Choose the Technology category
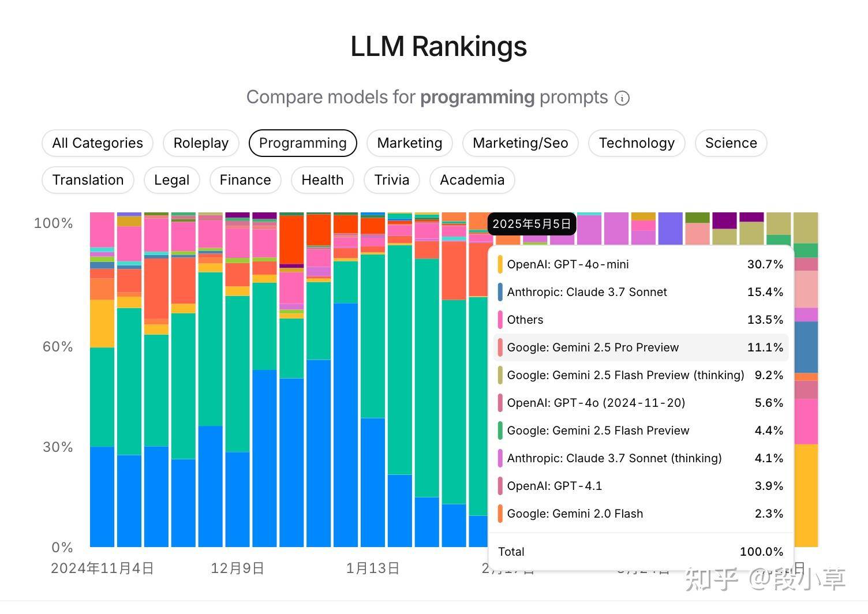 (x=637, y=143)
